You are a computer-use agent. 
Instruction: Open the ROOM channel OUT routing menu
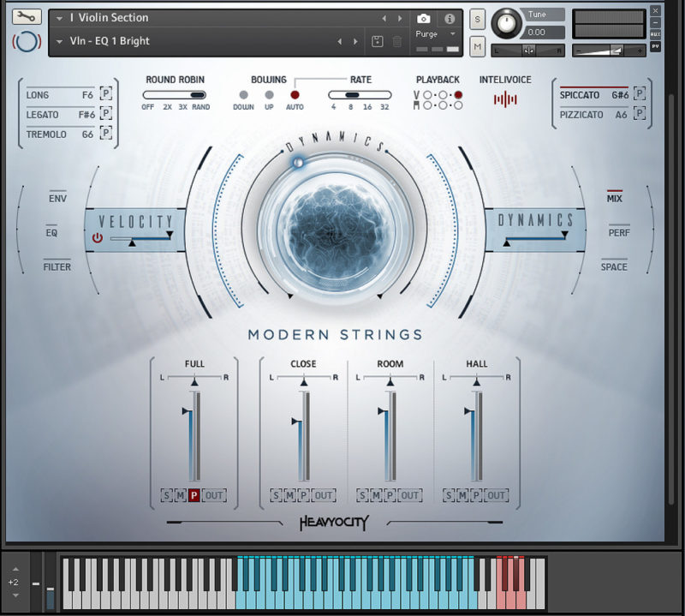[410, 495]
